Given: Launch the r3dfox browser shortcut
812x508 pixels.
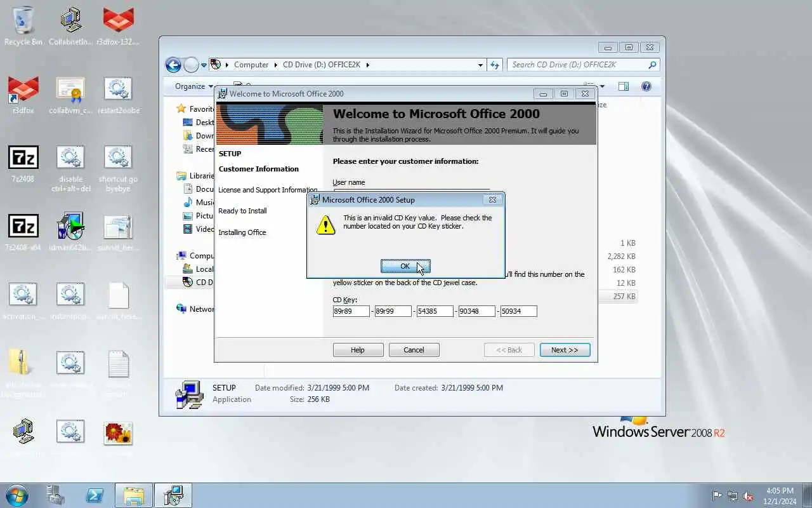Looking at the screenshot, I should [x=23, y=95].
